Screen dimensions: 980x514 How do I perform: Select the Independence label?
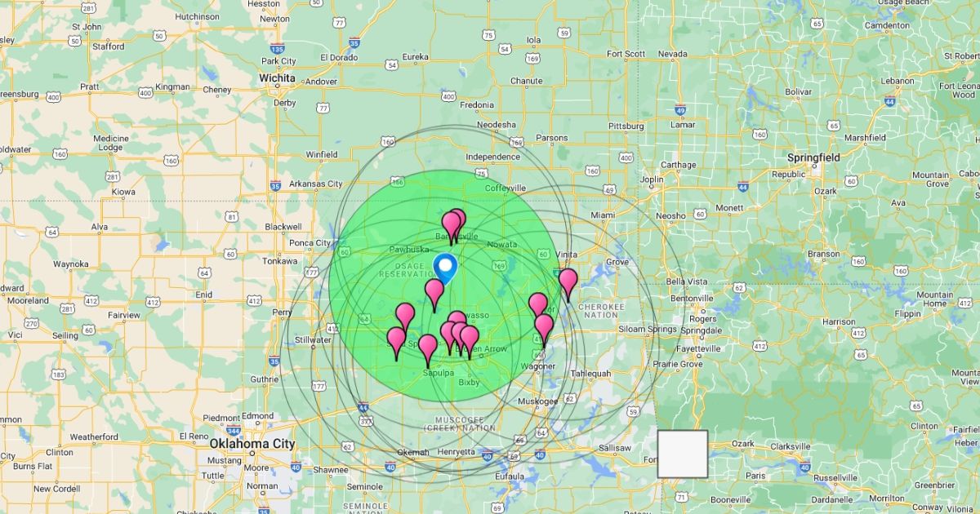click(492, 157)
